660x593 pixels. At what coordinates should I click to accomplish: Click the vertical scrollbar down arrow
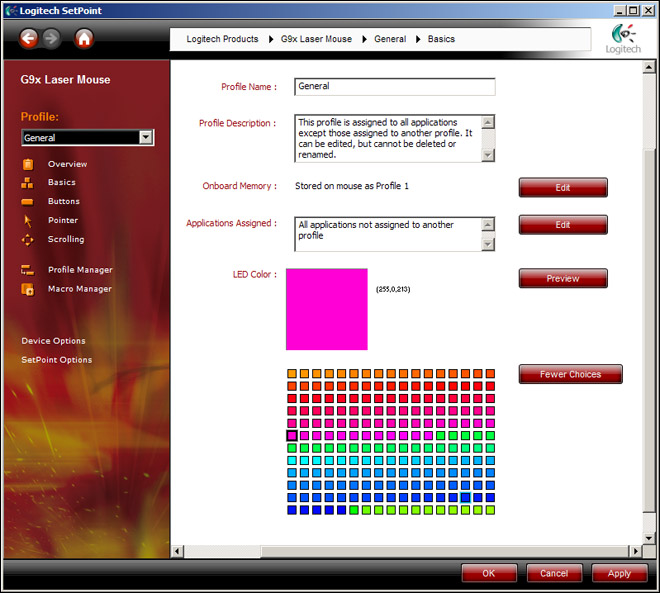(x=649, y=538)
